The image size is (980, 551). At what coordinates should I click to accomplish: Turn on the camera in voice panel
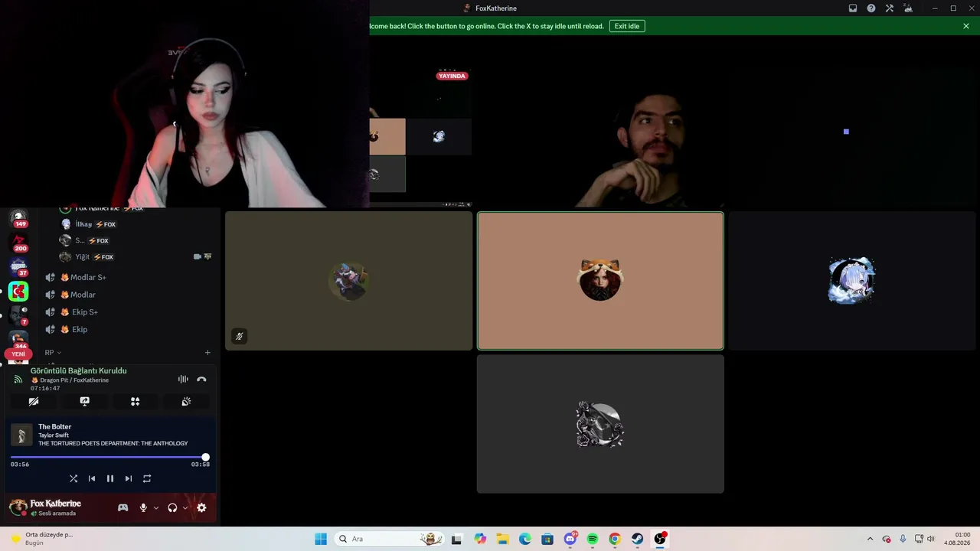[34, 401]
